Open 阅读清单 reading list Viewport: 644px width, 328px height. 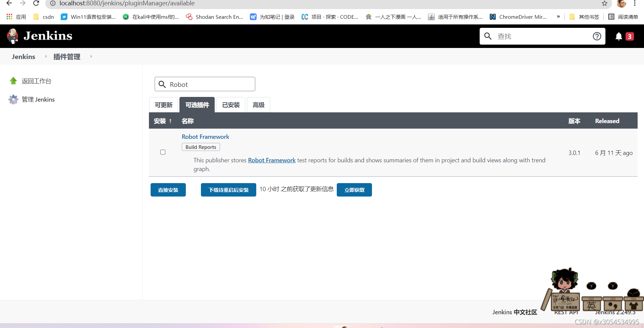tap(623, 17)
